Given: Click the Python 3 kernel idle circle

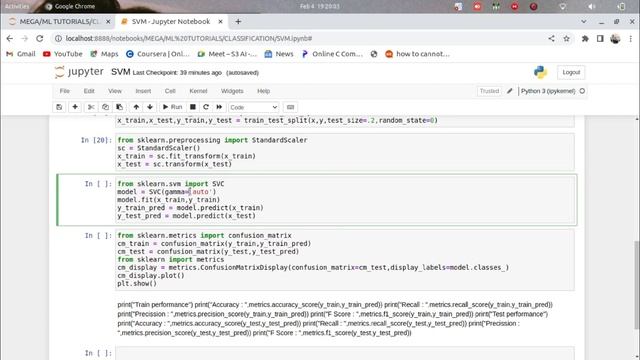Looking at the screenshot, I should pos(582,91).
